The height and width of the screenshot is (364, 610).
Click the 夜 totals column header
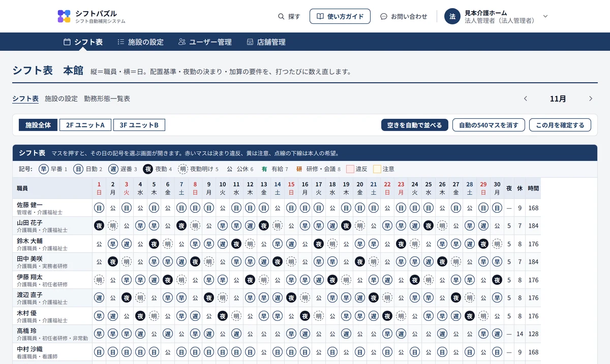tap(509, 188)
